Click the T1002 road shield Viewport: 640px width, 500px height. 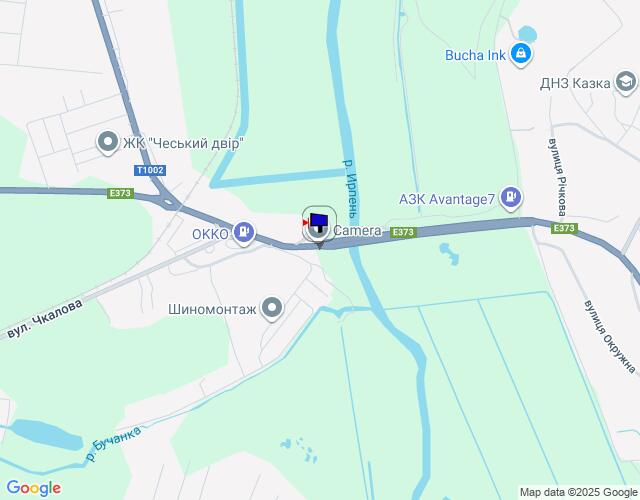[150, 170]
